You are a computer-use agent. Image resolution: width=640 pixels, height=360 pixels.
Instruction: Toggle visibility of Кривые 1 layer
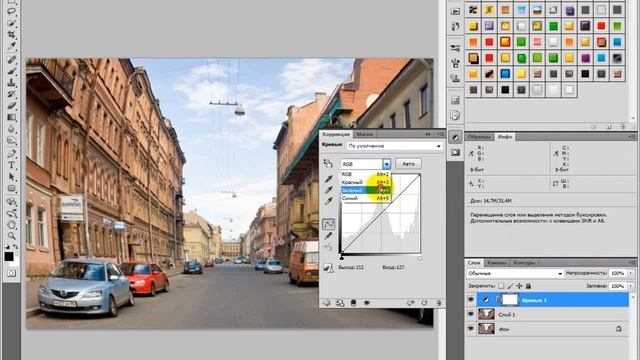click(471, 300)
